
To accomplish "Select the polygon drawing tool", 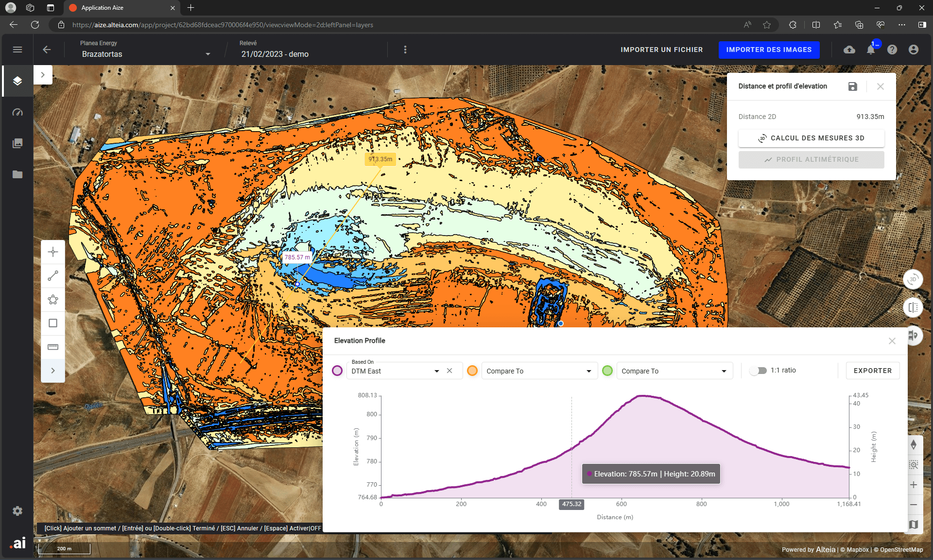I will (x=53, y=300).
